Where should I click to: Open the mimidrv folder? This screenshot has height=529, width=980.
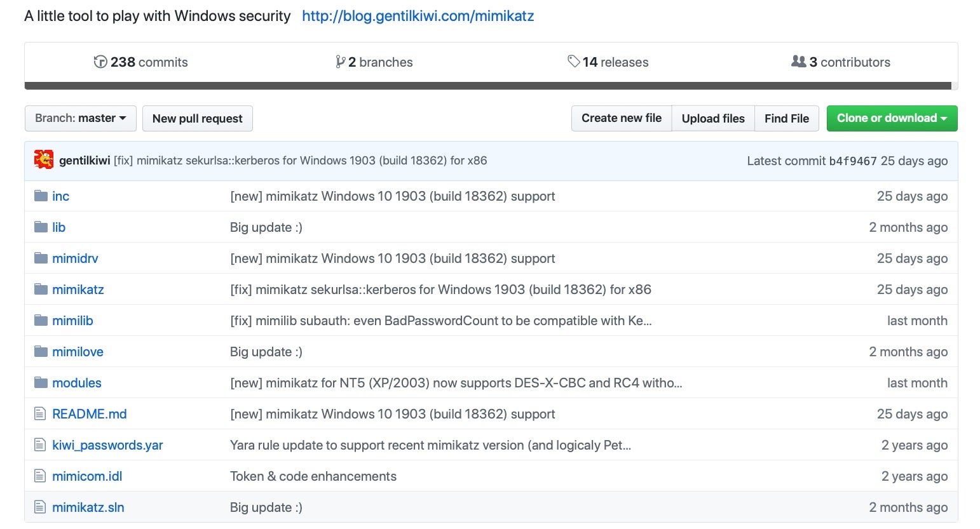pos(75,258)
